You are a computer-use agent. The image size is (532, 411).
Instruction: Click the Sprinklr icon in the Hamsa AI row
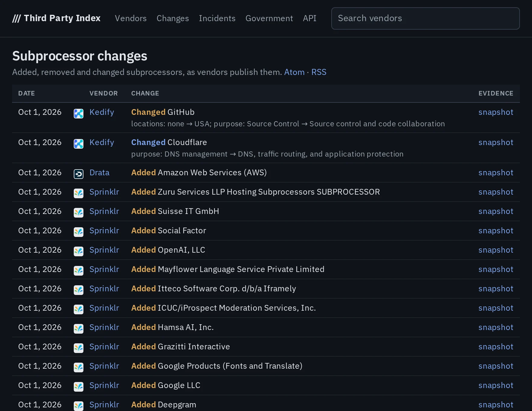[79, 329]
